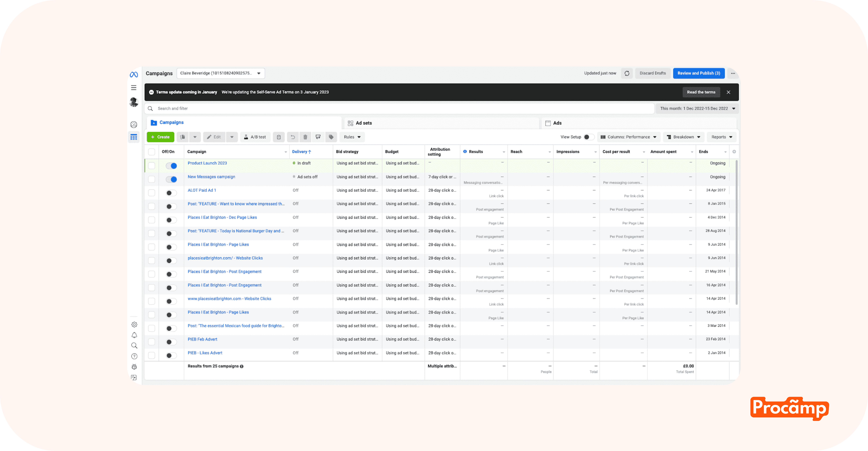Click info icon beside Results from 25 campaigns
This screenshot has width=868, height=451.
click(x=242, y=366)
